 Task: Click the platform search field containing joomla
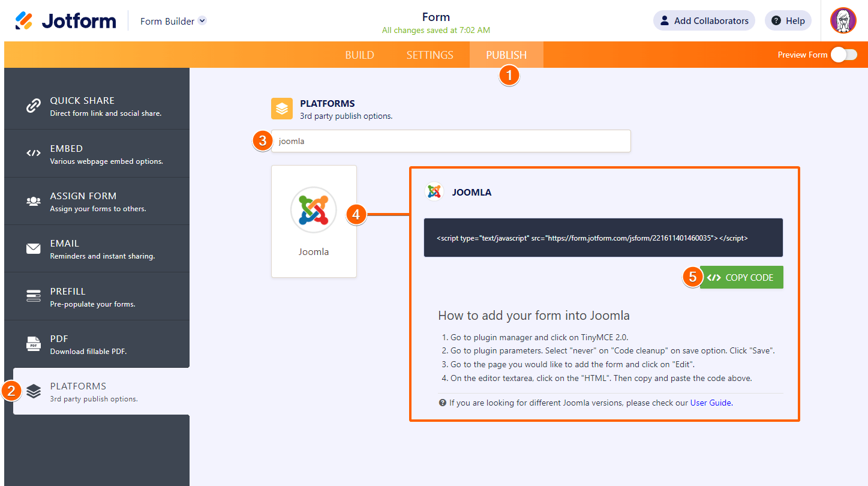click(x=451, y=141)
